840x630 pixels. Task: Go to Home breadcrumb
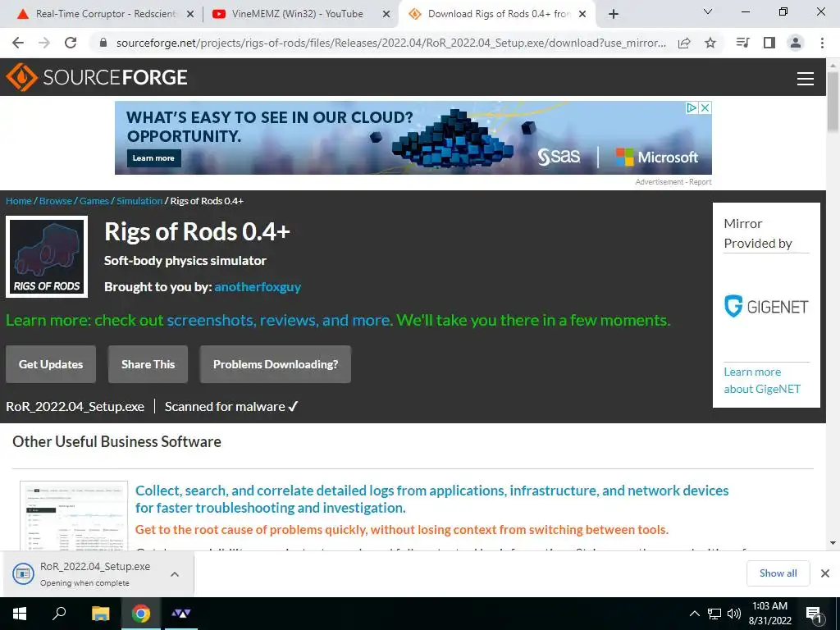19,201
